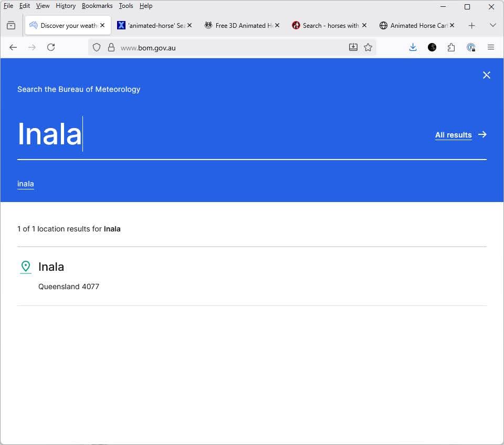
Task: Expand the list all tabs dropdown
Action: point(492,25)
